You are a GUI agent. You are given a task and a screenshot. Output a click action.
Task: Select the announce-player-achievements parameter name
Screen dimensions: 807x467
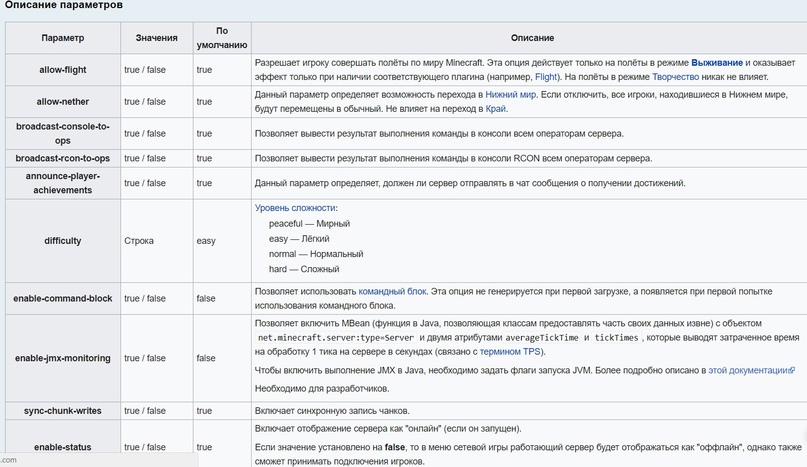tap(63, 183)
